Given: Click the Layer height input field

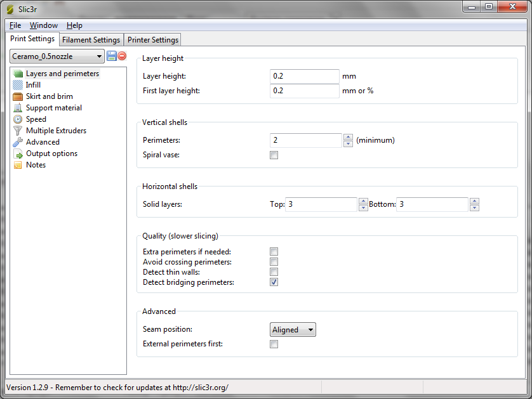Looking at the screenshot, I should click(305, 76).
